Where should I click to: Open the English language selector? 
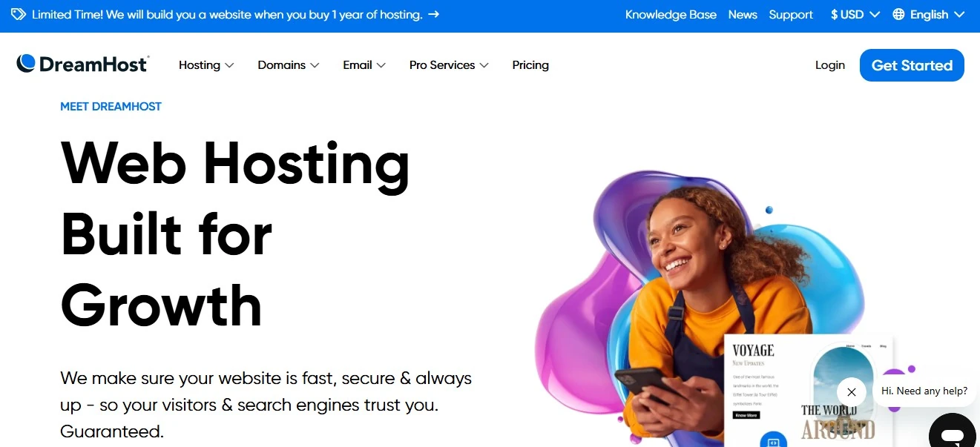[x=929, y=15]
